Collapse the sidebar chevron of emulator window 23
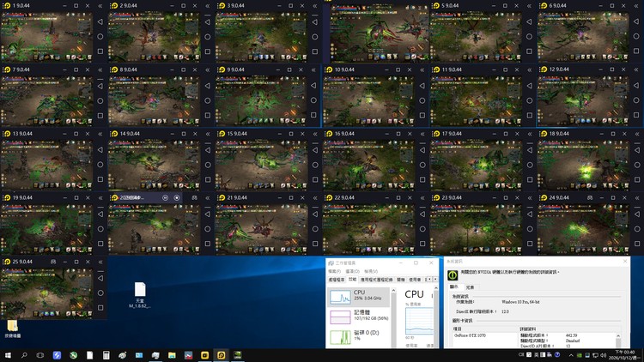The width and height of the screenshot is (644, 362). (x=530, y=198)
